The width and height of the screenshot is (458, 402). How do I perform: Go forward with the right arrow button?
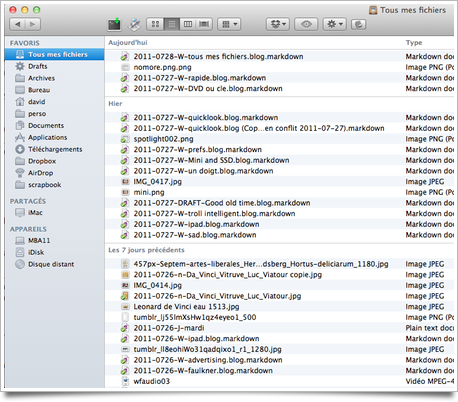coord(33,24)
